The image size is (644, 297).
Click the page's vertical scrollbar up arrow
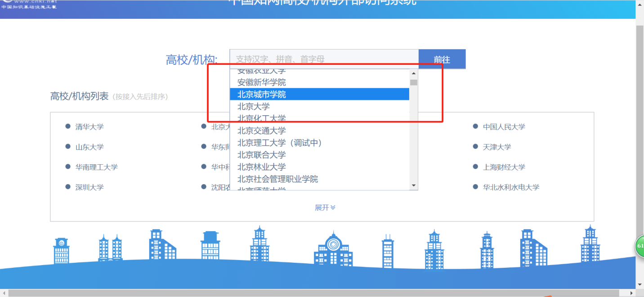[640, 4]
